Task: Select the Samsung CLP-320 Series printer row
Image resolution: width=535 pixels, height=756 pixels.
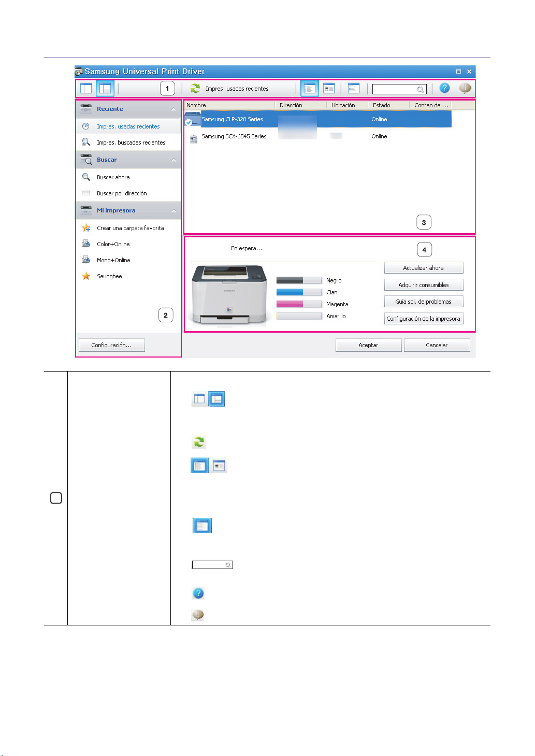Action: (318, 119)
